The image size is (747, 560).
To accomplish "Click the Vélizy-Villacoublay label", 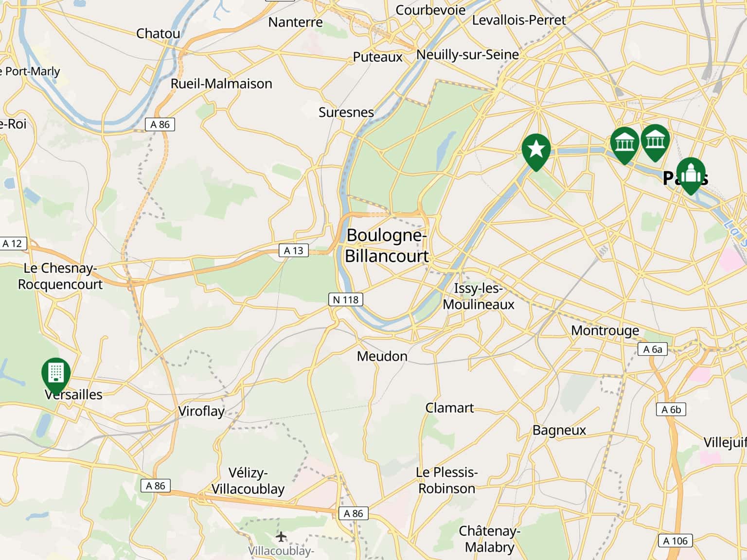I will pos(248,481).
